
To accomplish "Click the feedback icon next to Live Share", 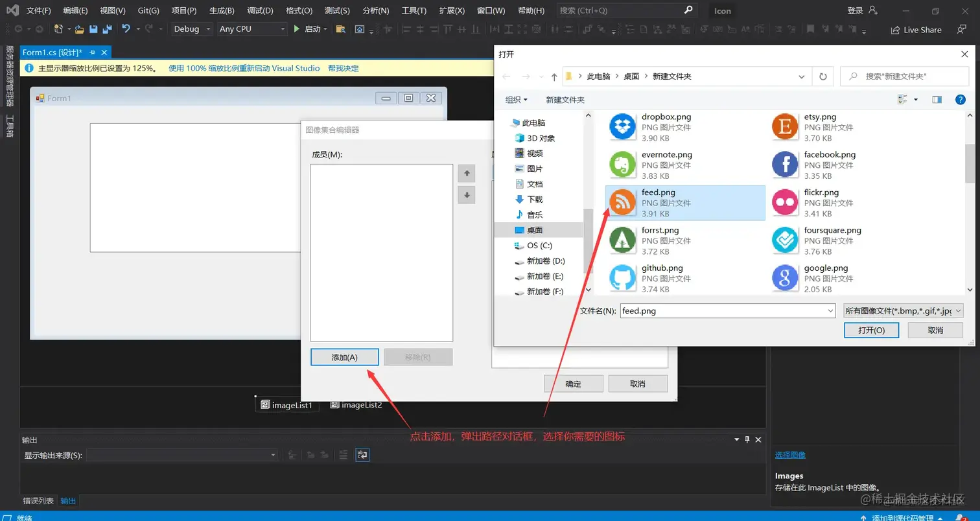I will tap(962, 29).
